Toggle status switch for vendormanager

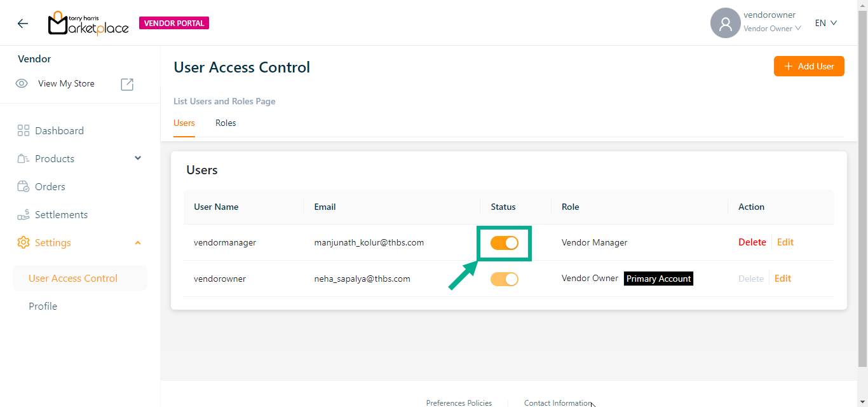pyautogui.click(x=505, y=242)
